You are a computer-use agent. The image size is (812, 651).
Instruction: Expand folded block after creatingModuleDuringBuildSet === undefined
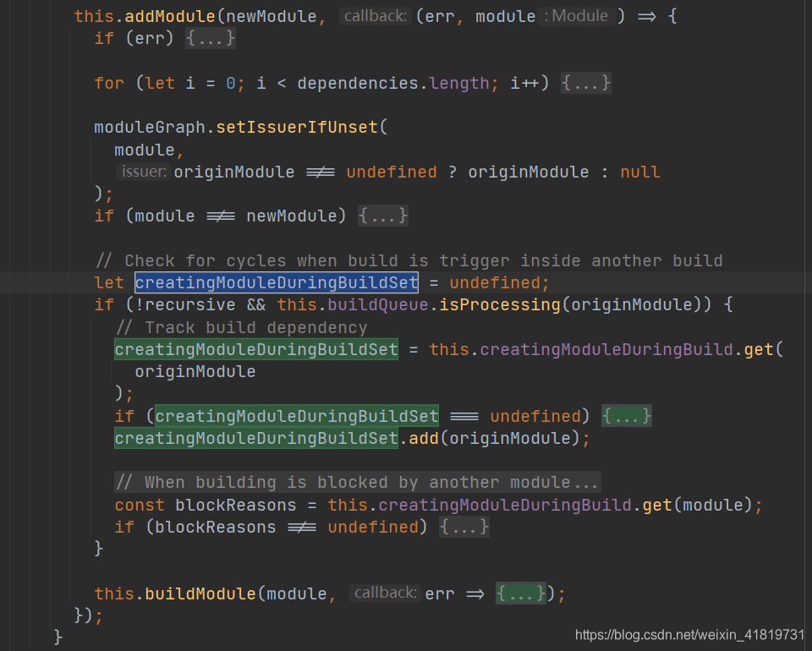coord(626,416)
